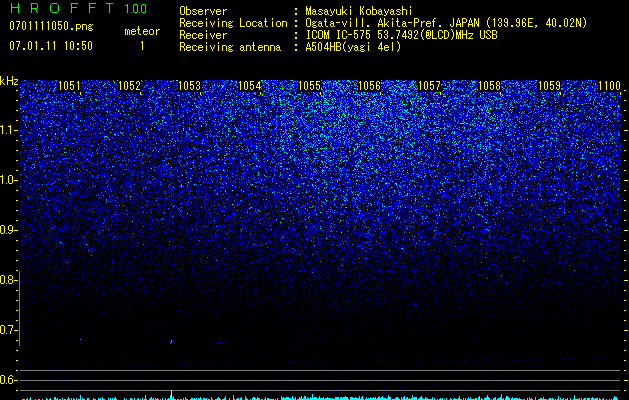This screenshot has height=400, width=629.
Task: Click the observer name Masayuki Kobayashi
Action: point(359,11)
